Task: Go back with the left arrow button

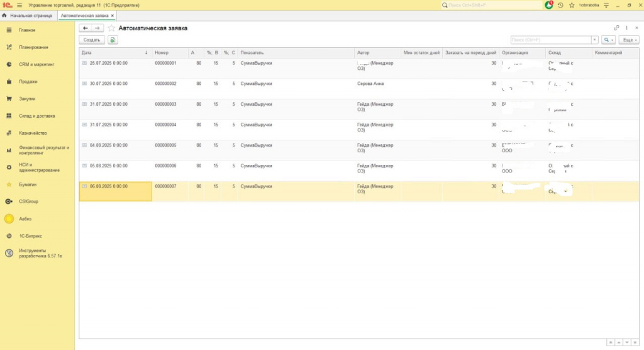Action: (x=85, y=28)
